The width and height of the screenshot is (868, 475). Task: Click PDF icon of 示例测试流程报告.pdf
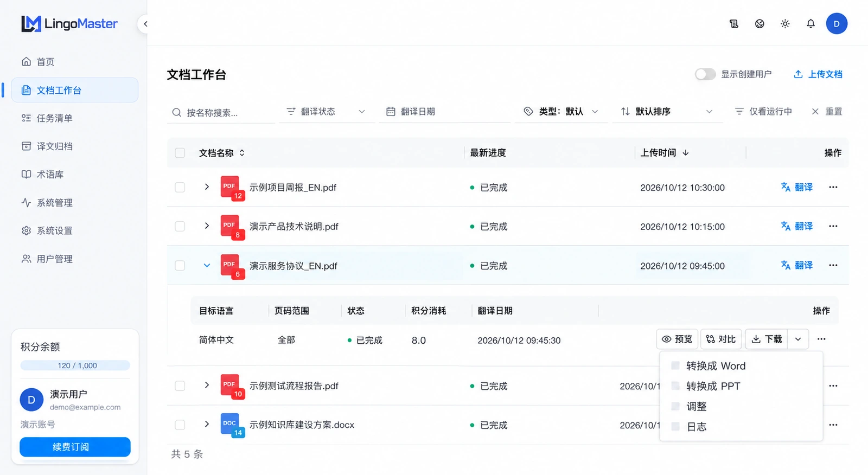[x=232, y=386]
